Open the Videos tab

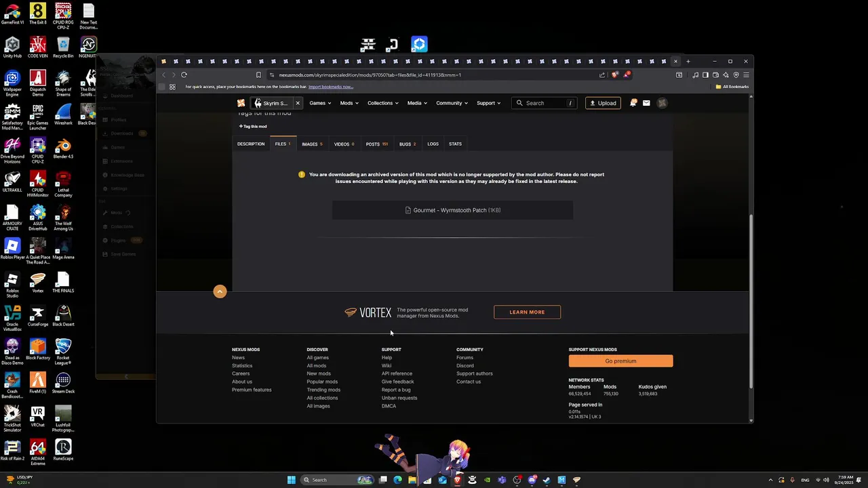pos(344,144)
